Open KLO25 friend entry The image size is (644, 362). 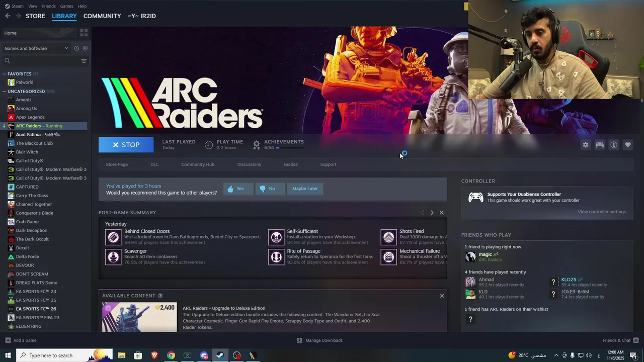(x=579, y=282)
